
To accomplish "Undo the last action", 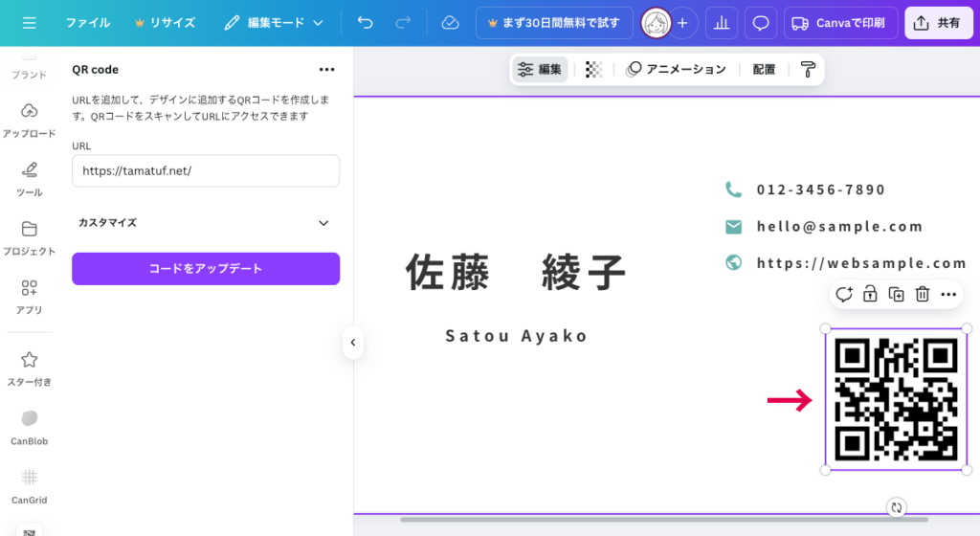I will pyautogui.click(x=365, y=23).
